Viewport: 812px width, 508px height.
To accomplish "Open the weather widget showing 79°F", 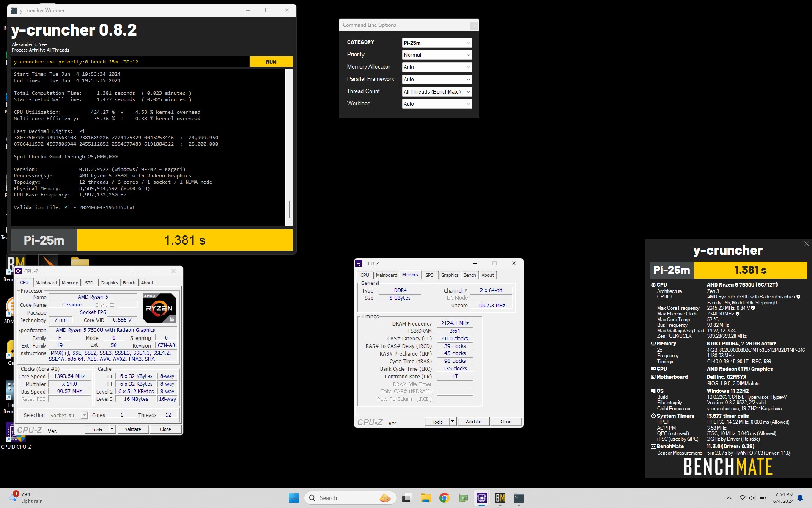I will pyautogui.click(x=26, y=498).
